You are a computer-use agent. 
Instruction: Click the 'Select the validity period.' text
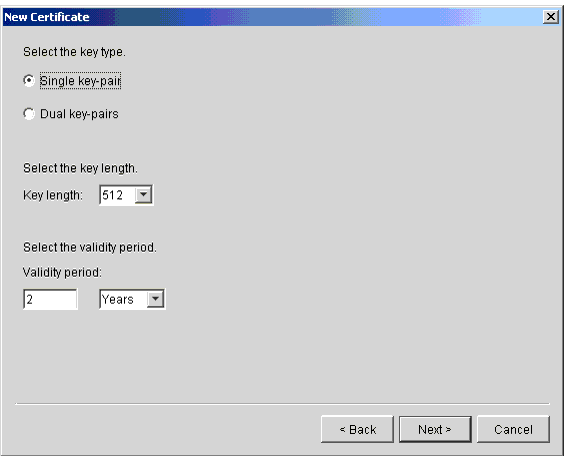pos(90,247)
